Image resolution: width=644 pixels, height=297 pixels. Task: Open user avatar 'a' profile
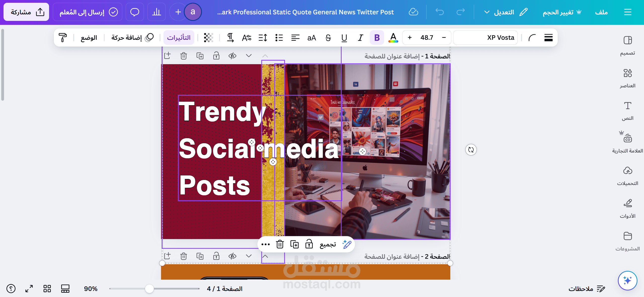(193, 12)
